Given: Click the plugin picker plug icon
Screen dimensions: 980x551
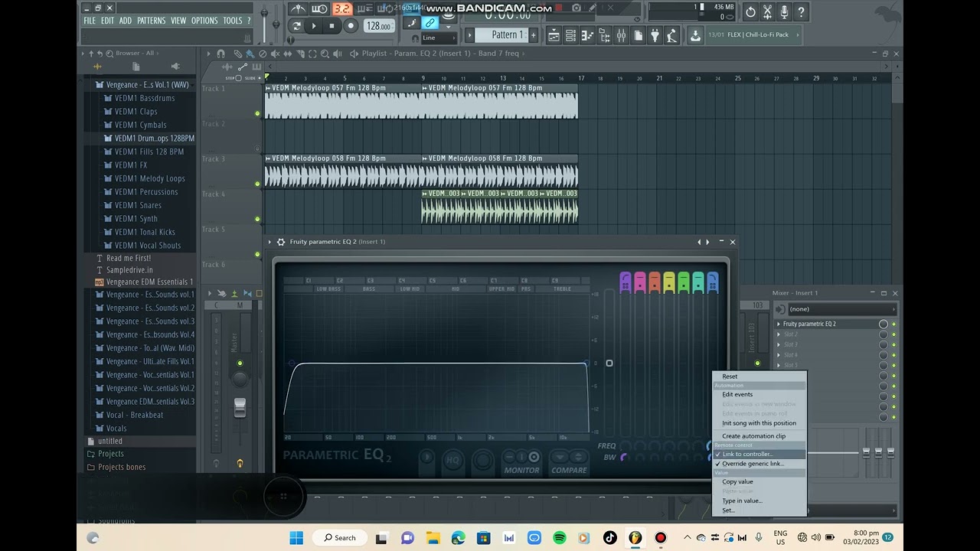Looking at the screenshot, I should (x=655, y=35).
